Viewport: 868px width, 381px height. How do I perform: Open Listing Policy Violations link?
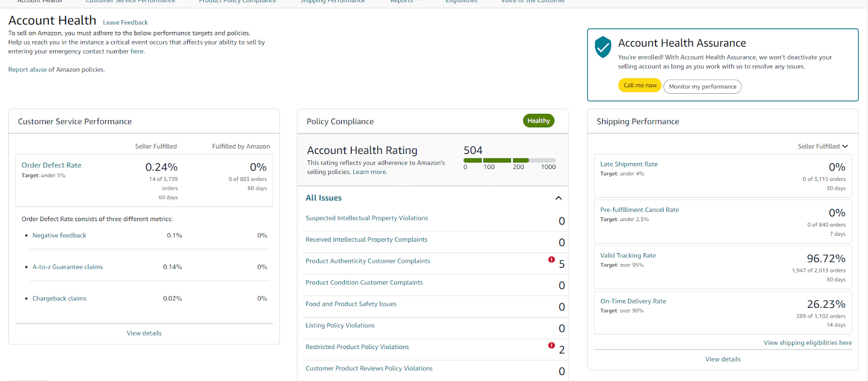pyautogui.click(x=340, y=325)
